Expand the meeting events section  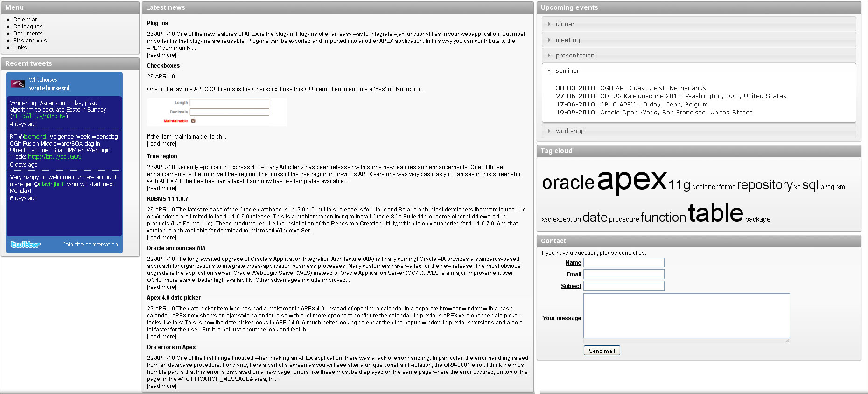[699, 40]
